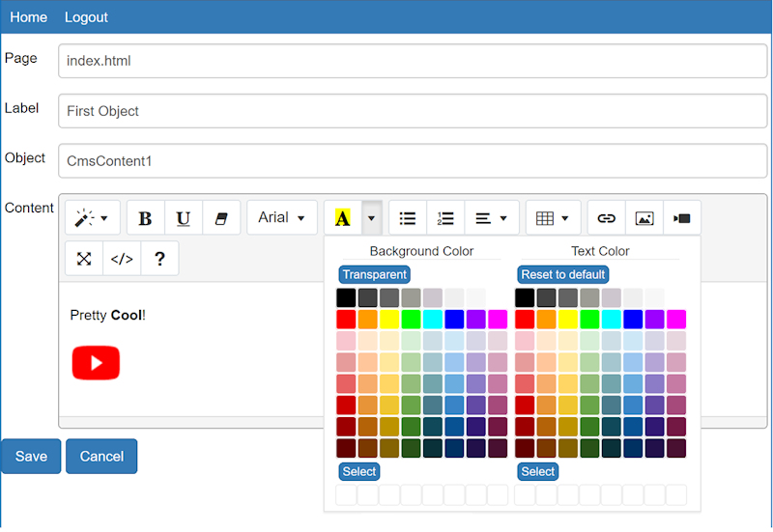Open the paragraph alignment dropdown
Viewport: 773px width, 532px height.
pos(492,218)
